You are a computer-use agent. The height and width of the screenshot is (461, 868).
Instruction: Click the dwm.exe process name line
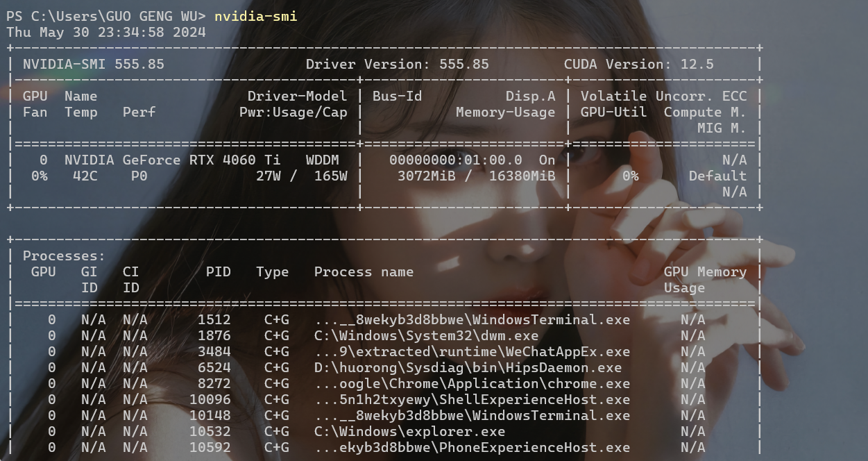pos(427,335)
